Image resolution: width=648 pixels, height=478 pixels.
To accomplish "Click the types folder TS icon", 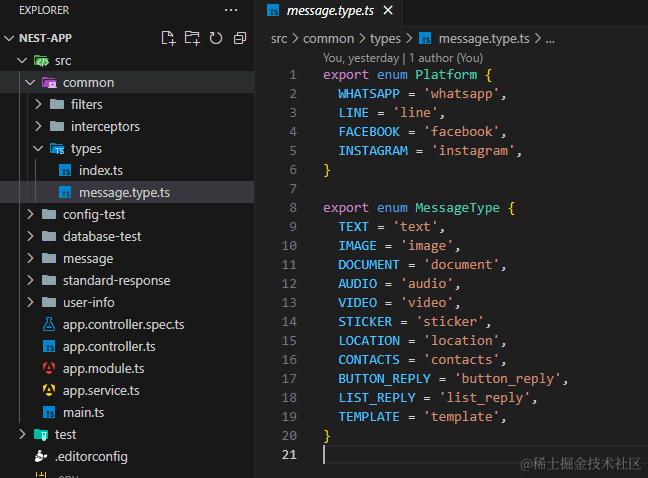I will coord(57,148).
